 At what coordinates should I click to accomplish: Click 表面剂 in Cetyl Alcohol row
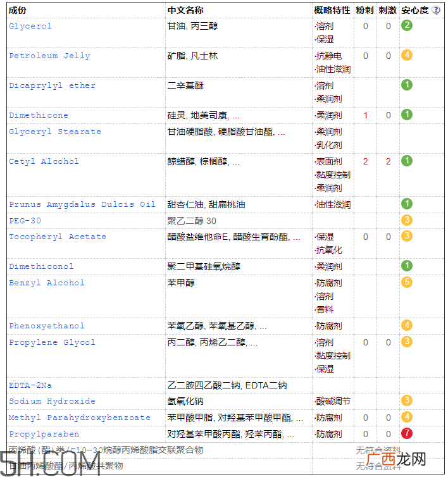click(328, 161)
